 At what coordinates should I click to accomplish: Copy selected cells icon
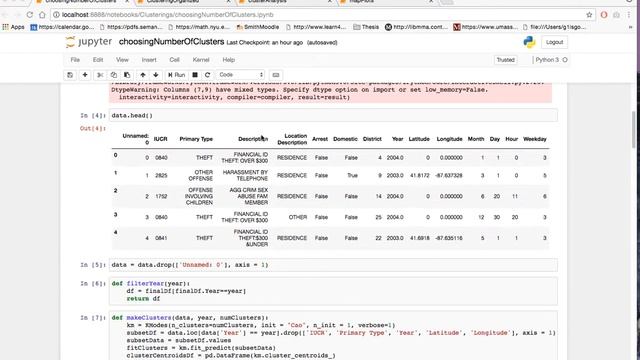pyautogui.click(x=113, y=75)
